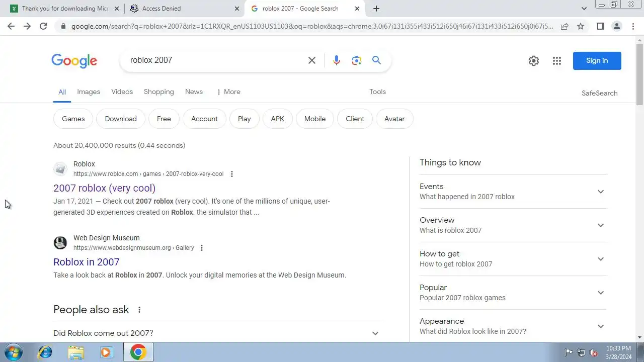
Task: Open Windows Start menu
Action: point(13,352)
